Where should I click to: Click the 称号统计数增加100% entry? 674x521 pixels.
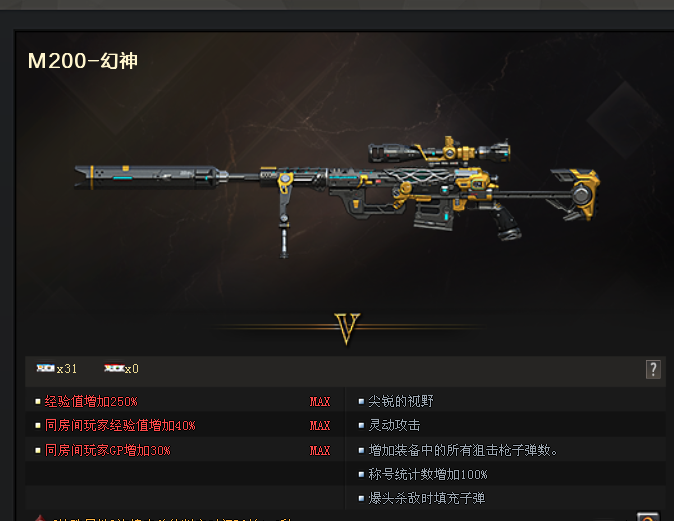tap(428, 474)
